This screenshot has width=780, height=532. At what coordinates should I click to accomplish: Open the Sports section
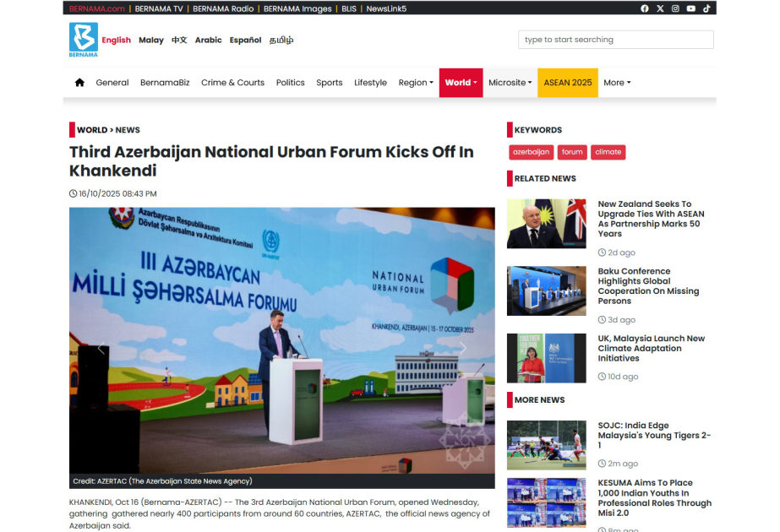[x=330, y=83]
